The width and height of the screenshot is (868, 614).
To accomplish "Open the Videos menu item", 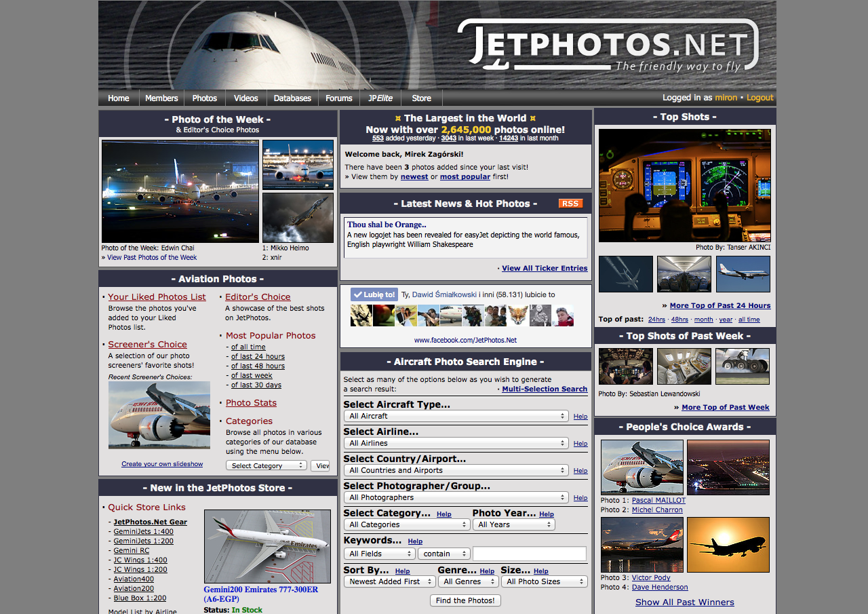I will 246,98.
